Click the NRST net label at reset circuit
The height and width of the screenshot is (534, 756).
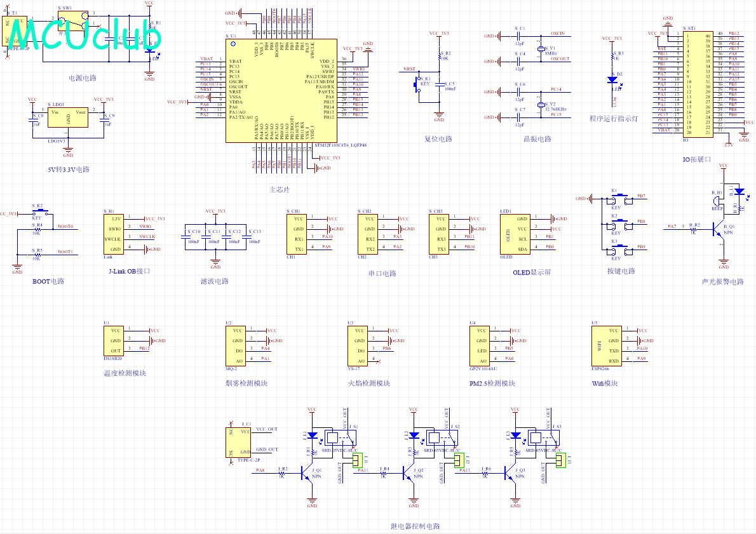(x=409, y=69)
